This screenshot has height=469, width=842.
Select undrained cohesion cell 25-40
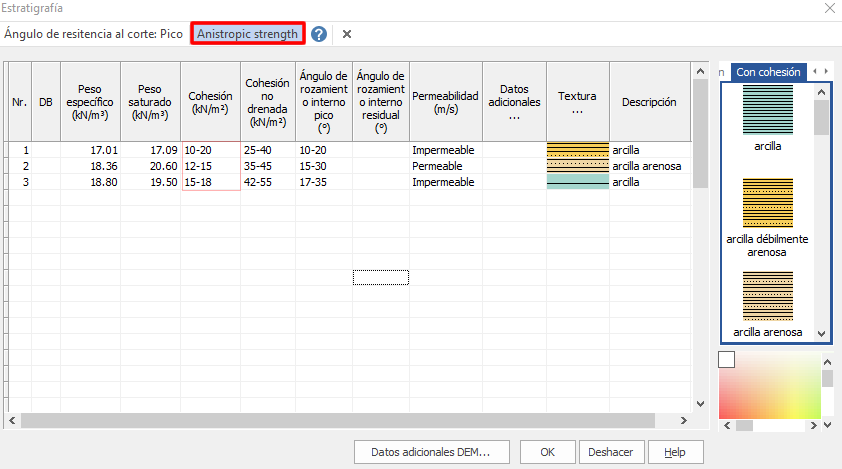pos(267,150)
